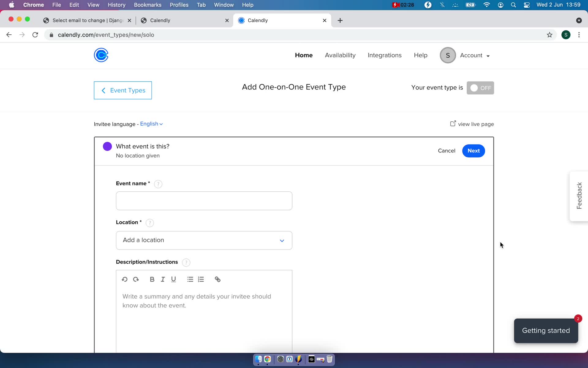Click the Integrations navigation item
The width and height of the screenshot is (588, 368).
click(385, 55)
